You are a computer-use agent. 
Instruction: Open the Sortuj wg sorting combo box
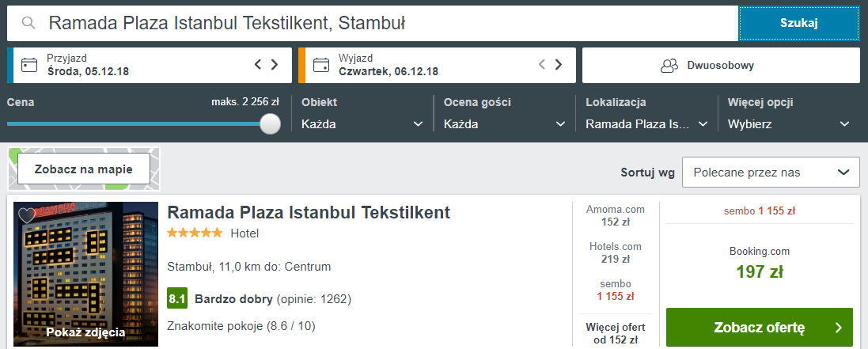point(770,172)
